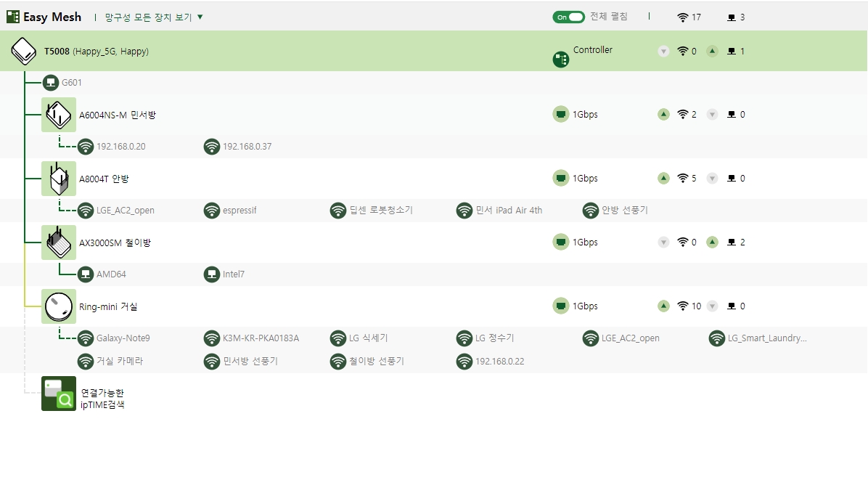868x501 pixels.
Task: Select the 거실 카메라 client label
Action: pos(120,361)
